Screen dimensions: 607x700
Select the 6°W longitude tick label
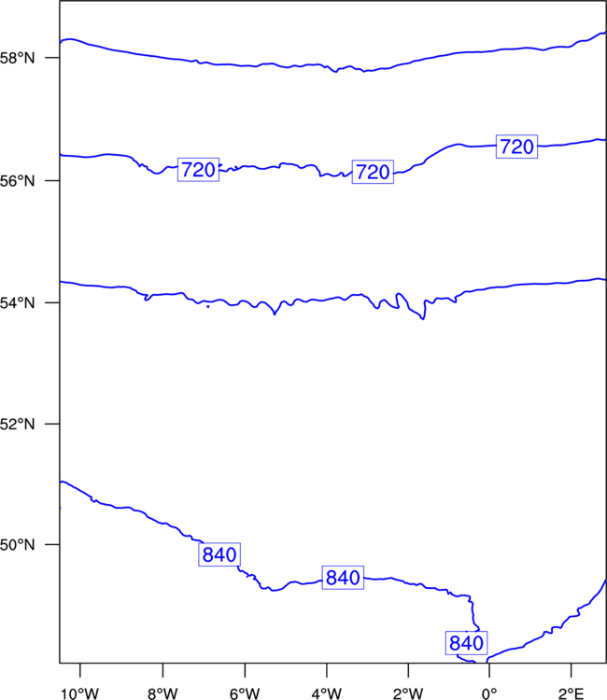(245, 693)
